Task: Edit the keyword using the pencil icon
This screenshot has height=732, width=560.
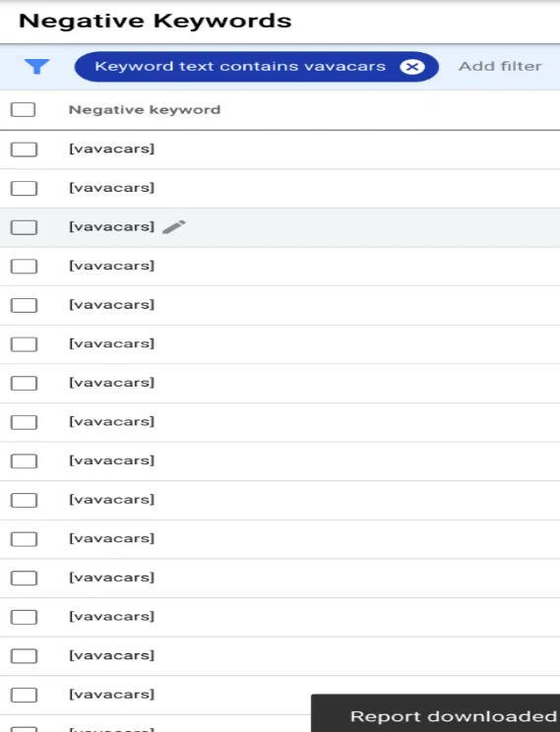Action: click(x=174, y=227)
